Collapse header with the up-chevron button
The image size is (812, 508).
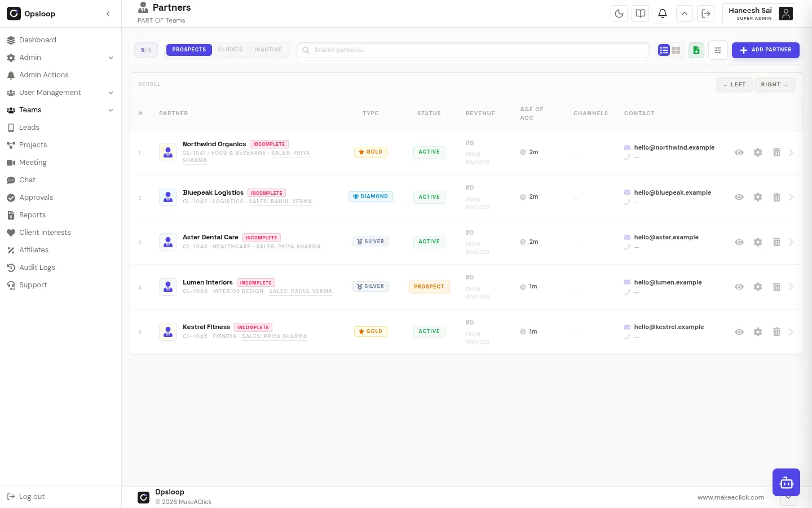point(685,14)
